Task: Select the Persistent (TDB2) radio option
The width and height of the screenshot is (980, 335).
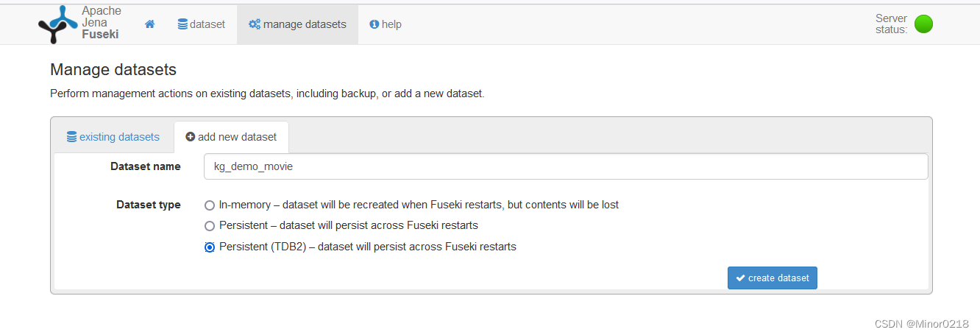Action: pyautogui.click(x=210, y=247)
